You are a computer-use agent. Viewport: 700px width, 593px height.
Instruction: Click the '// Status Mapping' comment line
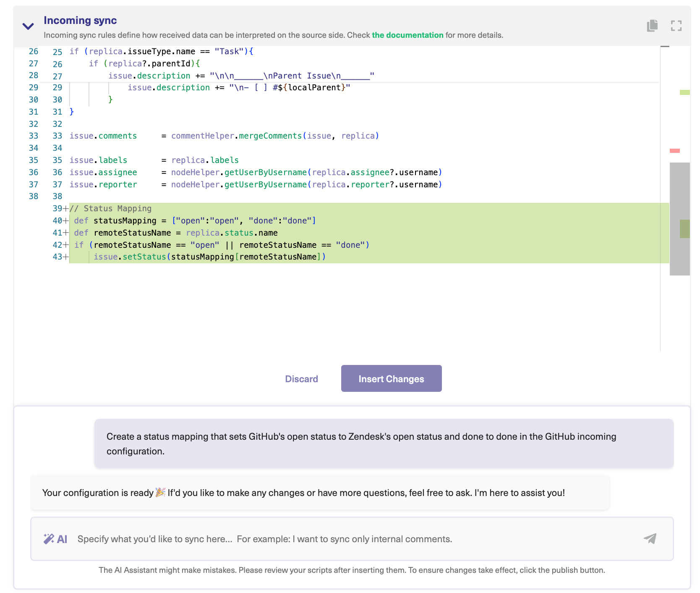110,209
